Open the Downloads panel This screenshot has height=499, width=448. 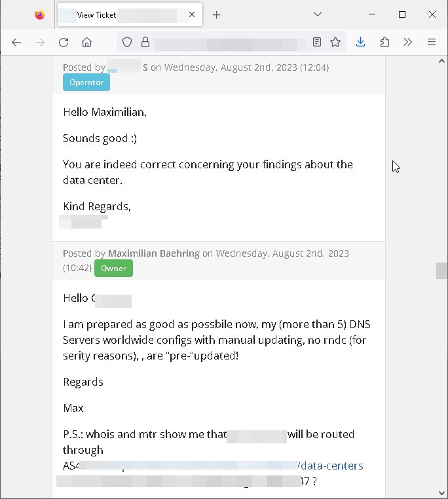pos(360,42)
